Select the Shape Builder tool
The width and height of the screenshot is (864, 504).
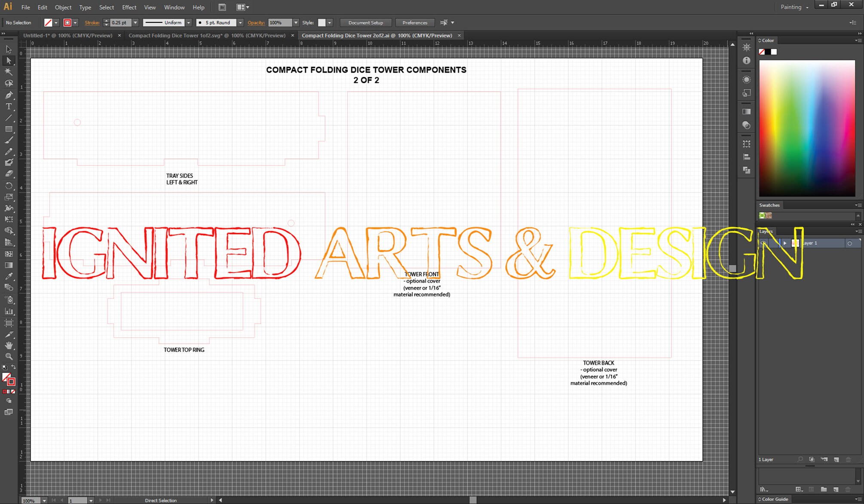9,231
